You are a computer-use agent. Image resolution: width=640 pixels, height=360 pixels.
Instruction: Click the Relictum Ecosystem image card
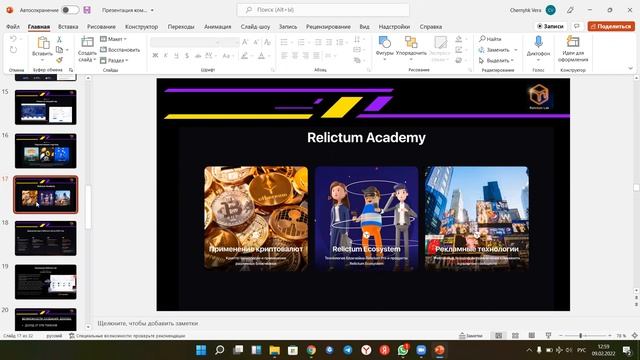click(x=367, y=218)
